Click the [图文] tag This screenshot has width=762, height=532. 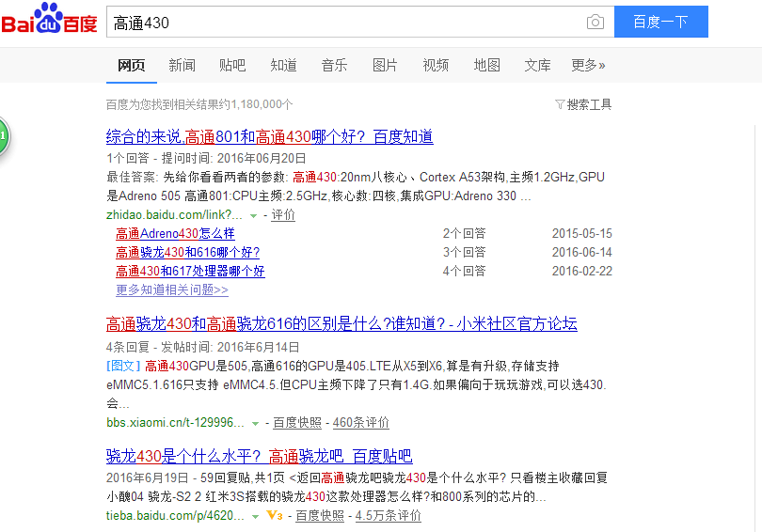tap(123, 366)
